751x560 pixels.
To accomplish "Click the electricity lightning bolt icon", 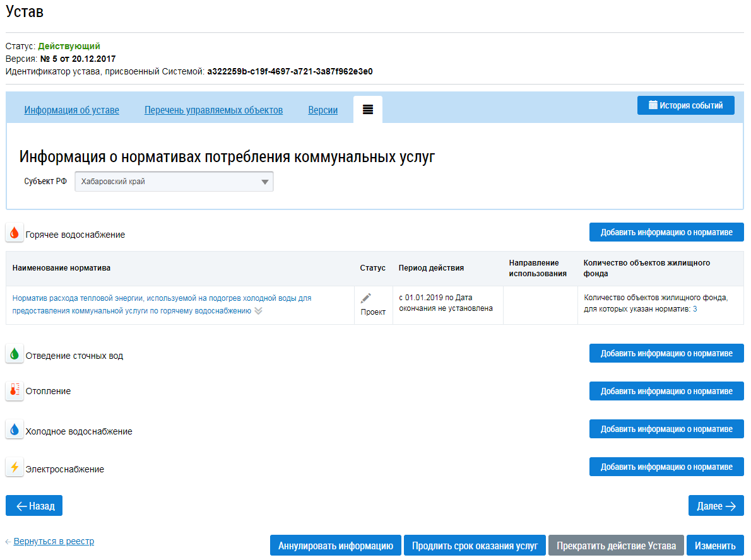I will click(x=15, y=468).
